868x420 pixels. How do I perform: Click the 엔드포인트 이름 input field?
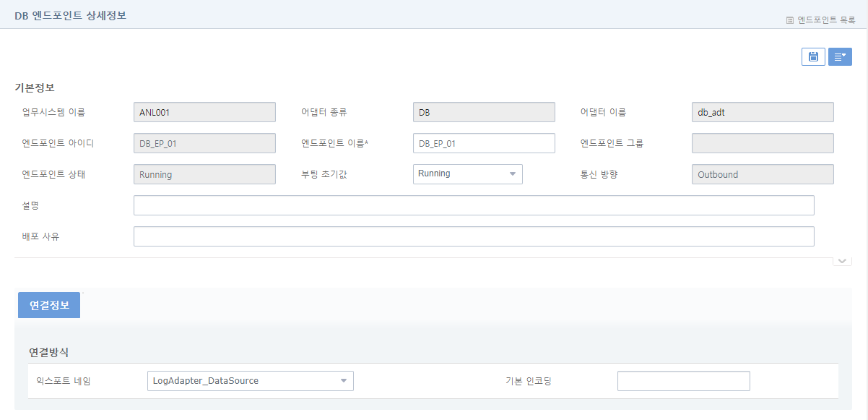pyautogui.click(x=484, y=143)
